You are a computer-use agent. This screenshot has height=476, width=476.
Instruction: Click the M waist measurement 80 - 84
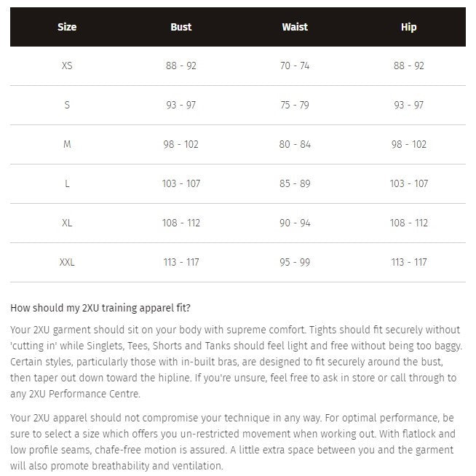click(295, 144)
